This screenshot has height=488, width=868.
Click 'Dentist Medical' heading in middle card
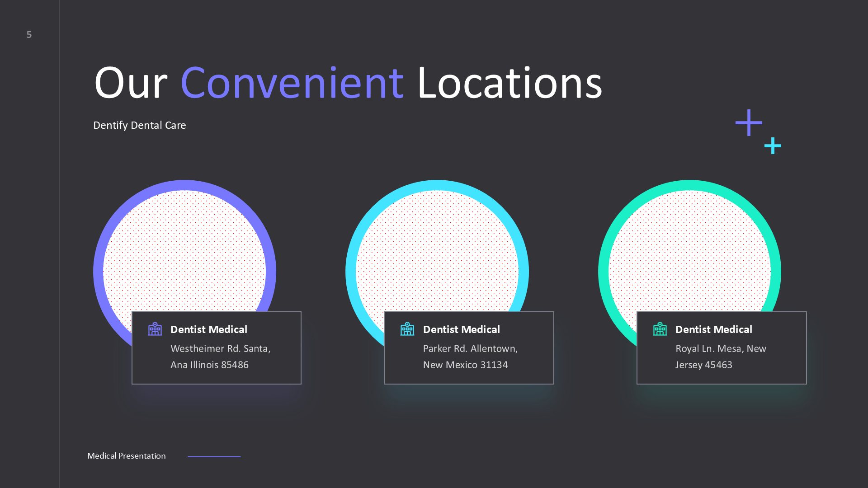[x=461, y=329]
